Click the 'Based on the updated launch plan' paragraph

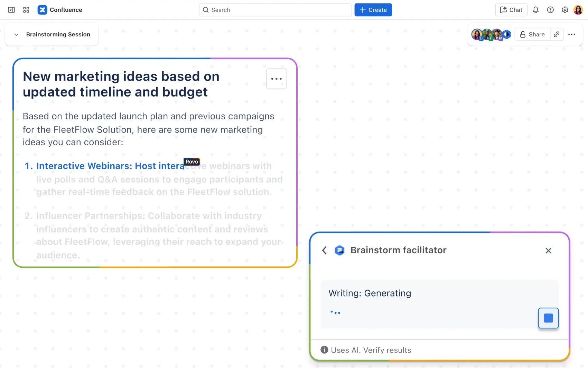pos(149,129)
